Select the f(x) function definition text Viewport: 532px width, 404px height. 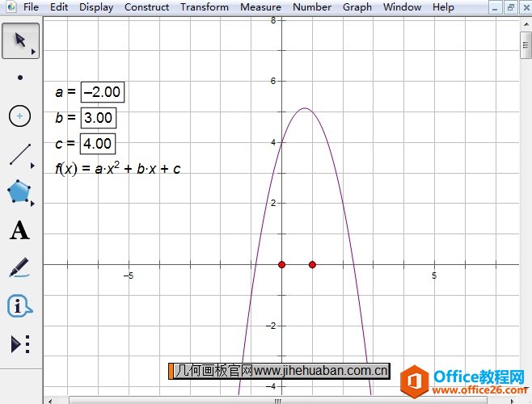coord(118,168)
